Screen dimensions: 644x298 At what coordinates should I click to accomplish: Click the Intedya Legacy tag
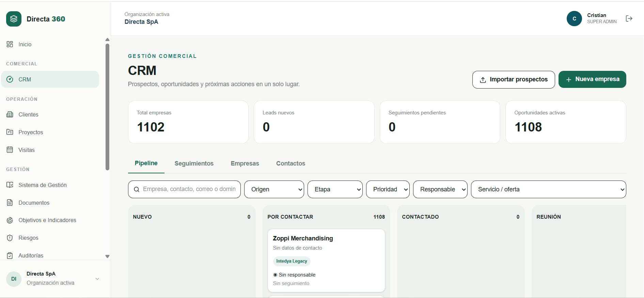coord(292,261)
